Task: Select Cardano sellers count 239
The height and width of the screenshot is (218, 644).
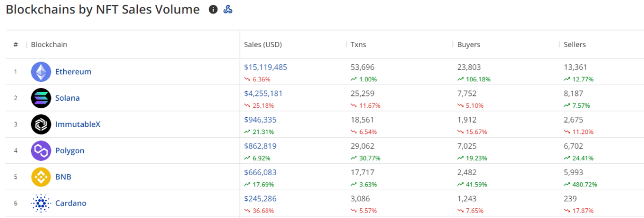Action: 570,198
